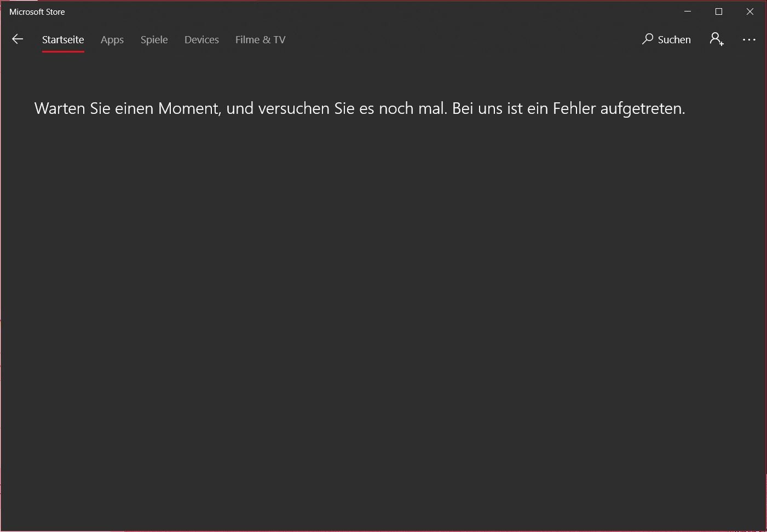Click the "Warten Sie einen Moment" sentence
Viewport: 767px width, 532px height.
coord(241,108)
